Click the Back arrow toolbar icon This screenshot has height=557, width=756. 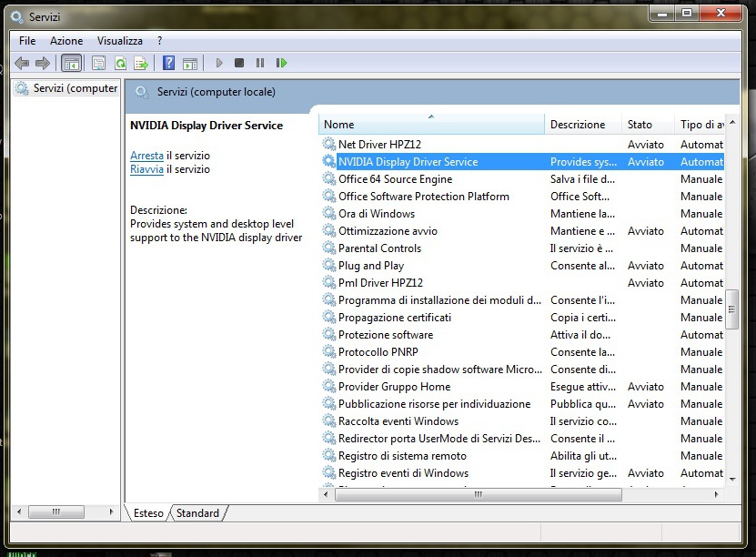22,63
